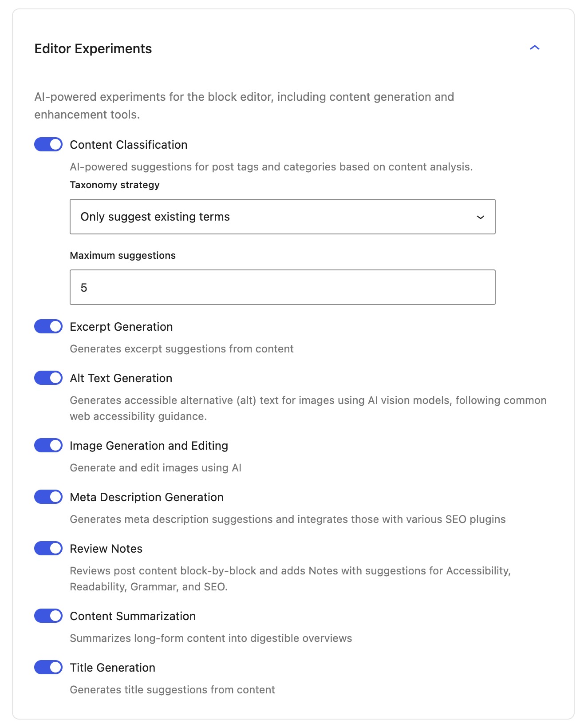Select 'Only suggest existing terms' option

click(155, 217)
